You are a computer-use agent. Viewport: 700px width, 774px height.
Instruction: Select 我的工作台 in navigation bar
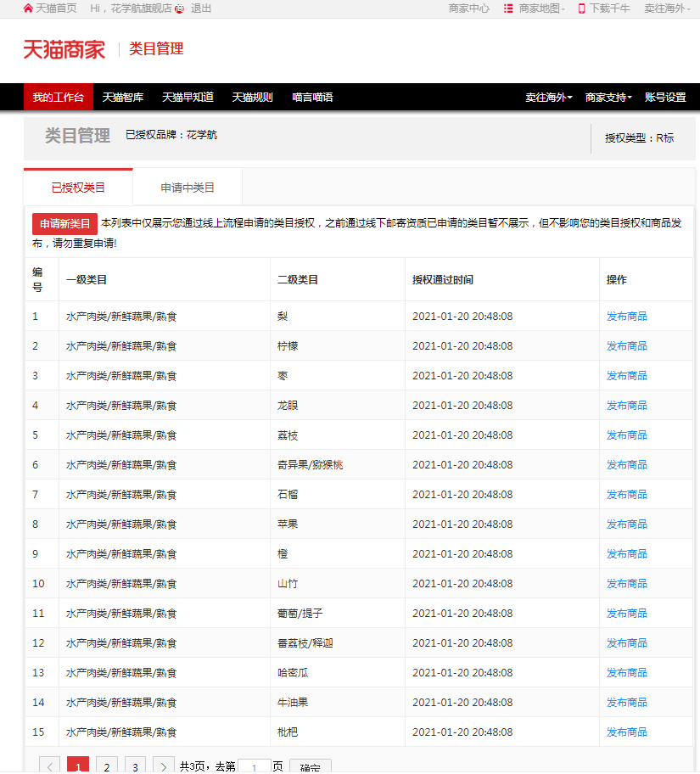pyautogui.click(x=59, y=98)
